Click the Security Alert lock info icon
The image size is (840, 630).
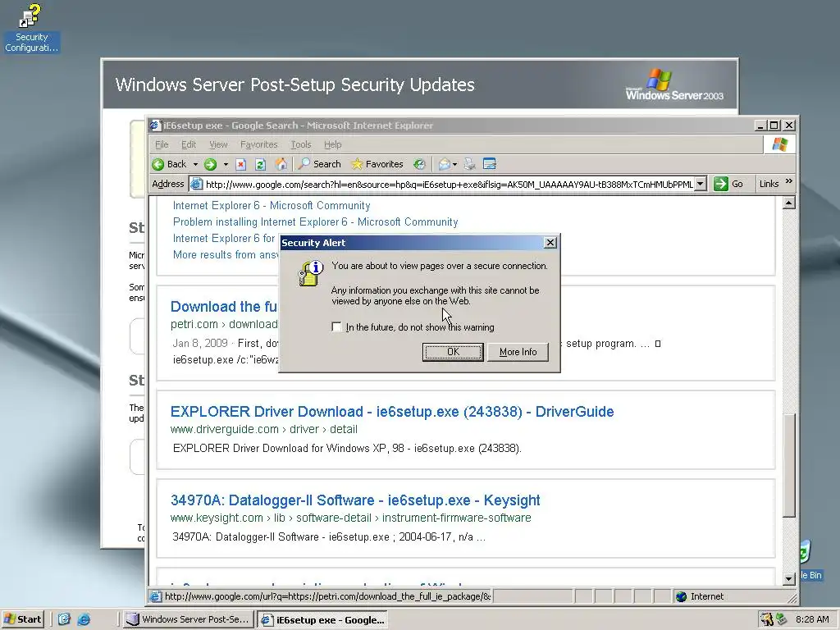[310, 272]
